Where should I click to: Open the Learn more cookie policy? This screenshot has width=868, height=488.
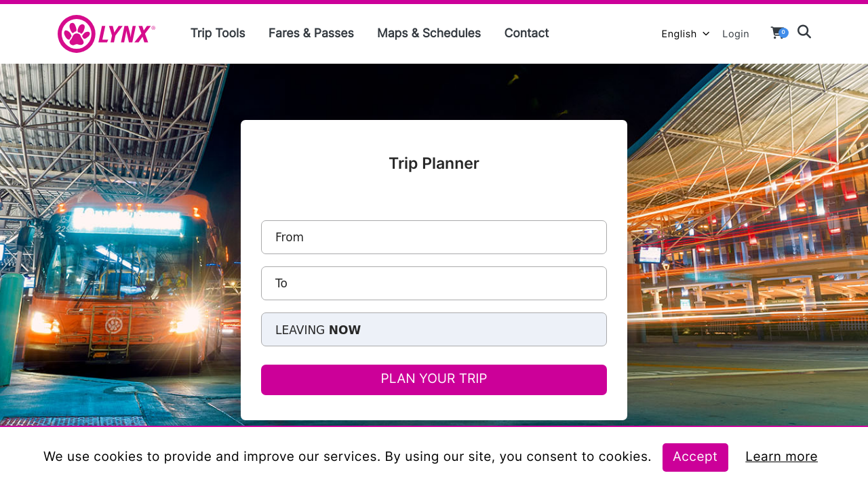[781, 456]
